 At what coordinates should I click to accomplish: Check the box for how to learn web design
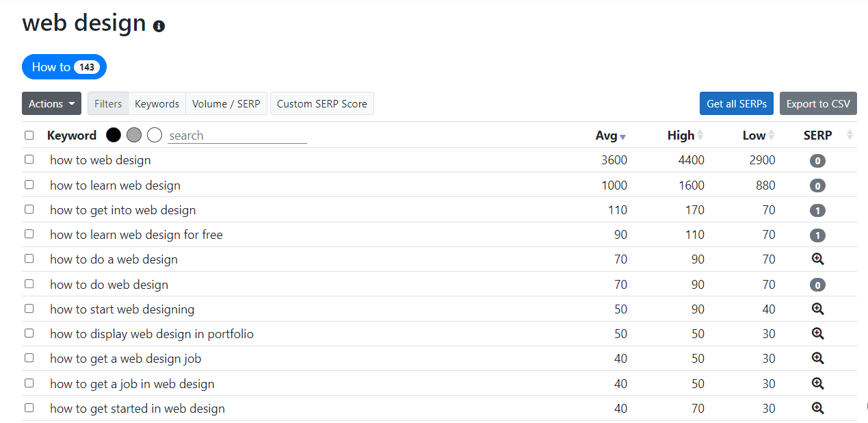pyautogui.click(x=29, y=184)
